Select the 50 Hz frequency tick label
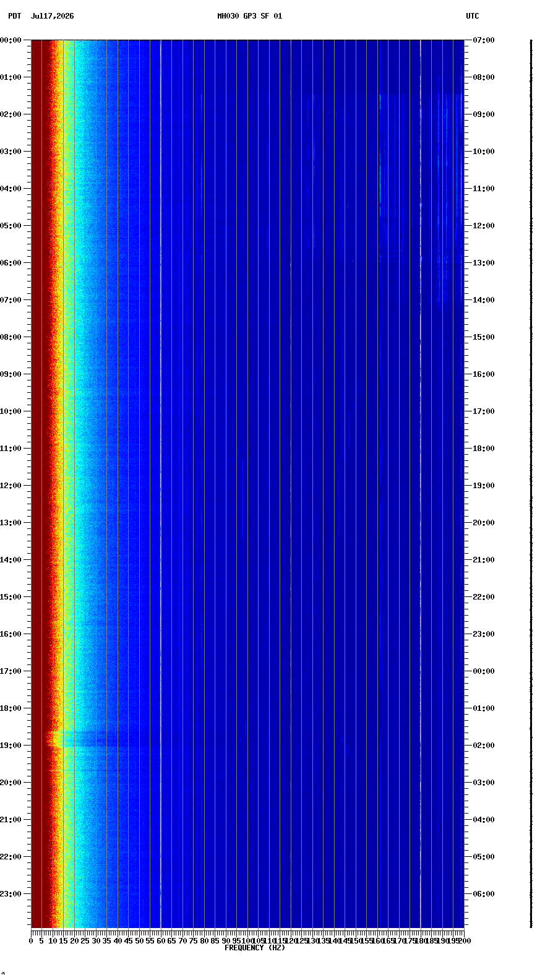Viewport: 558px width, 980px height. click(139, 941)
